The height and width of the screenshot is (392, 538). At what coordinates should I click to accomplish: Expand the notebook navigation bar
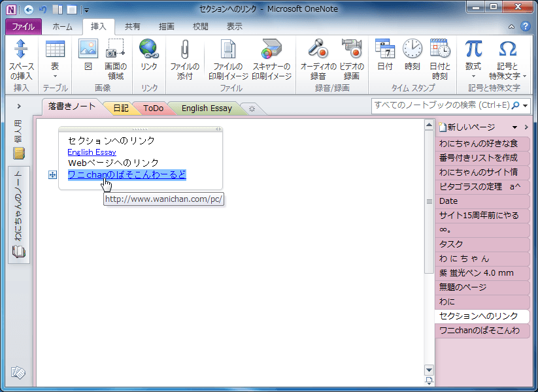point(19,106)
